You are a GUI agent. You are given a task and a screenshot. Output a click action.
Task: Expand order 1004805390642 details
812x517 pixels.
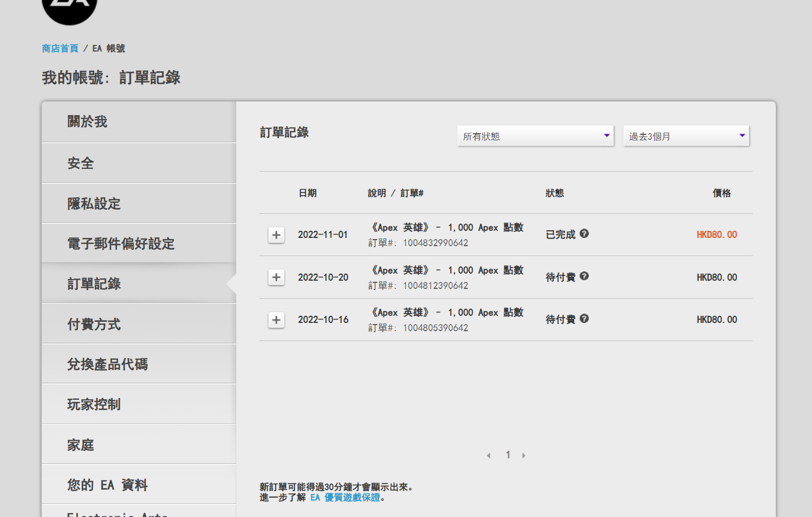pos(276,320)
